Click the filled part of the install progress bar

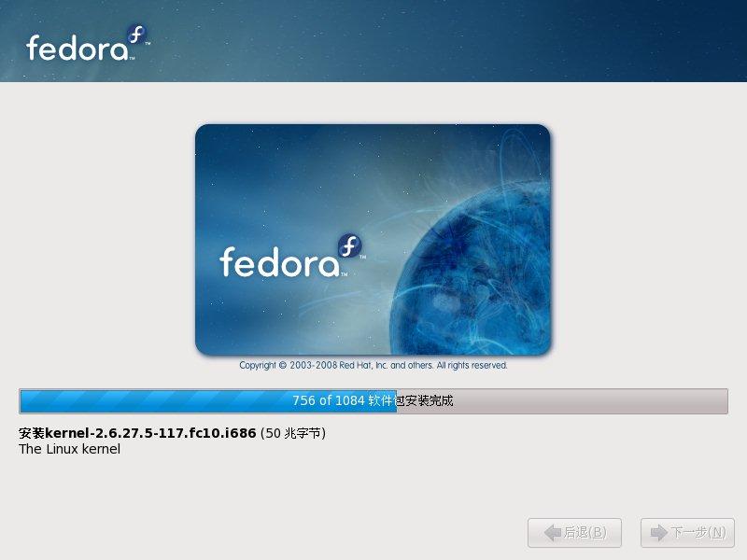pyautogui.click(x=208, y=401)
